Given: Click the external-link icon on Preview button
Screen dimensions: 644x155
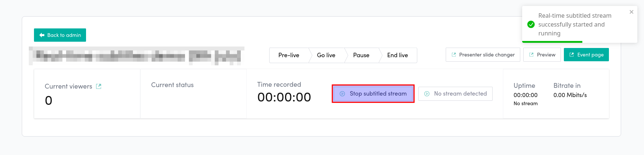Looking at the screenshot, I should 531,55.
